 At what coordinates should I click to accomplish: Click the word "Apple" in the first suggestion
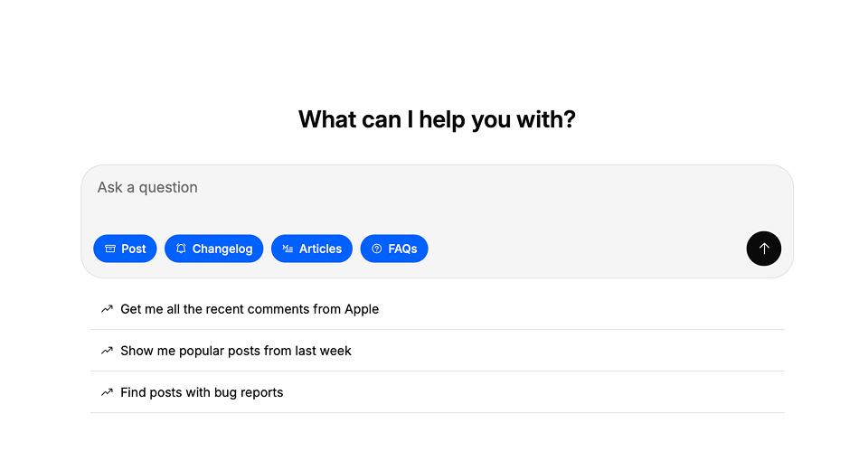click(x=362, y=309)
